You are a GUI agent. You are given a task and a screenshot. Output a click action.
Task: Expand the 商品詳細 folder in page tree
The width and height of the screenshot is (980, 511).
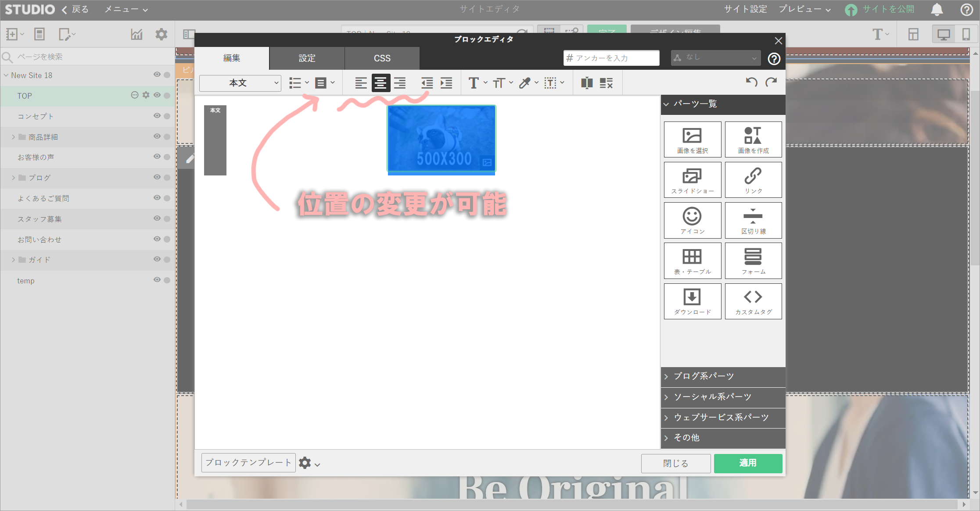(x=13, y=137)
